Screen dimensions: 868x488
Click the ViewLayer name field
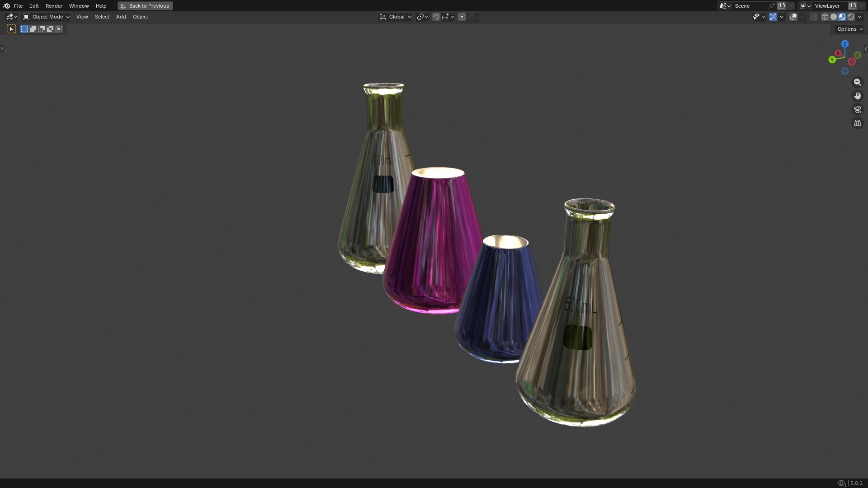[830, 6]
